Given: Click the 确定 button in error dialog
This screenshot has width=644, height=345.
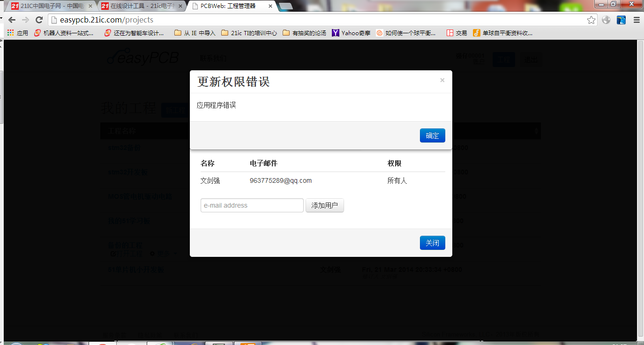Looking at the screenshot, I should pos(432,135).
